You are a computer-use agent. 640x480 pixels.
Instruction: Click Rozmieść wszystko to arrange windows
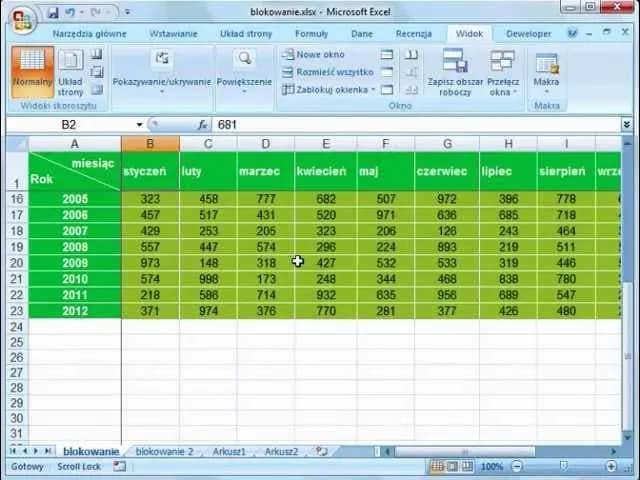click(x=327, y=72)
